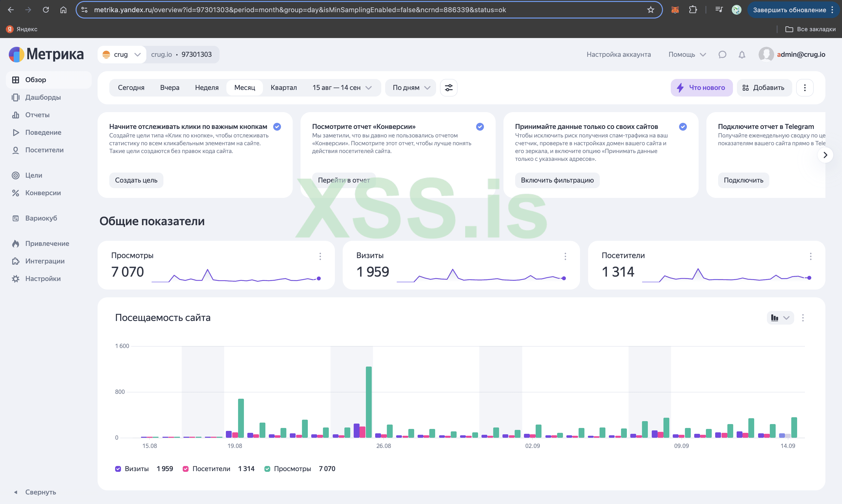Click the Создать цель button

tap(136, 180)
